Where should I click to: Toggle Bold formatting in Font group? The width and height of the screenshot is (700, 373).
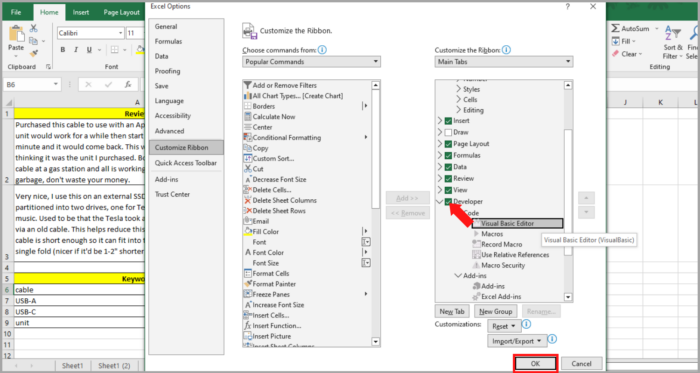(62, 50)
